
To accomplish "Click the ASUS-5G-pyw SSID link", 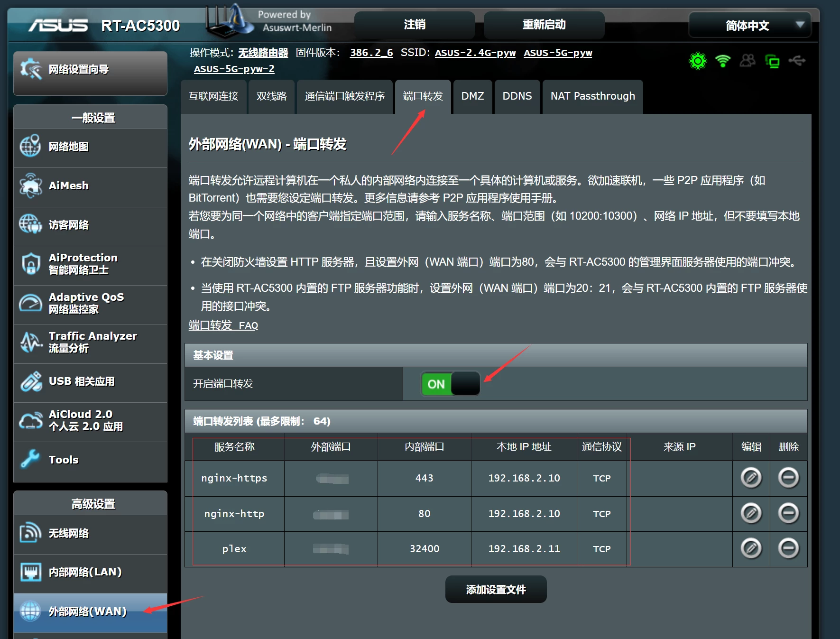I will [558, 53].
